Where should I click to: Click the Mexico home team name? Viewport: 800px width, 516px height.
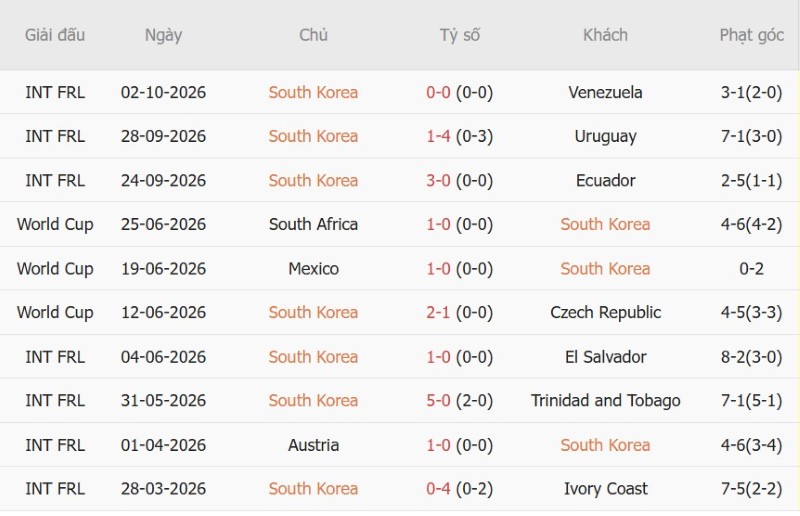tap(313, 268)
